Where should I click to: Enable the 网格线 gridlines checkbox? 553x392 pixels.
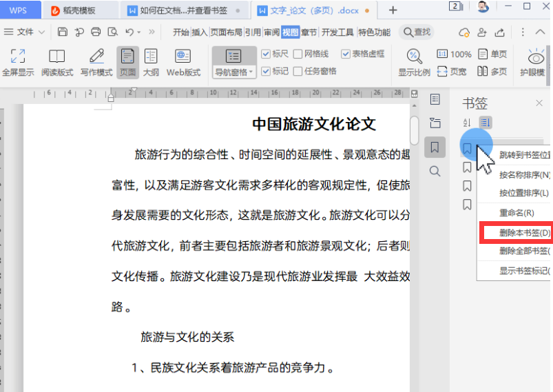[x=298, y=54]
